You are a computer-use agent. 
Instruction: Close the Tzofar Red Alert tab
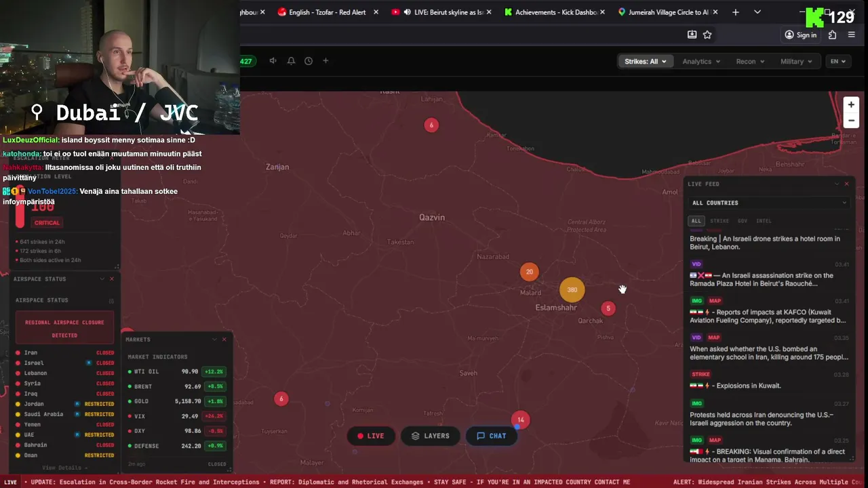pos(376,12)
